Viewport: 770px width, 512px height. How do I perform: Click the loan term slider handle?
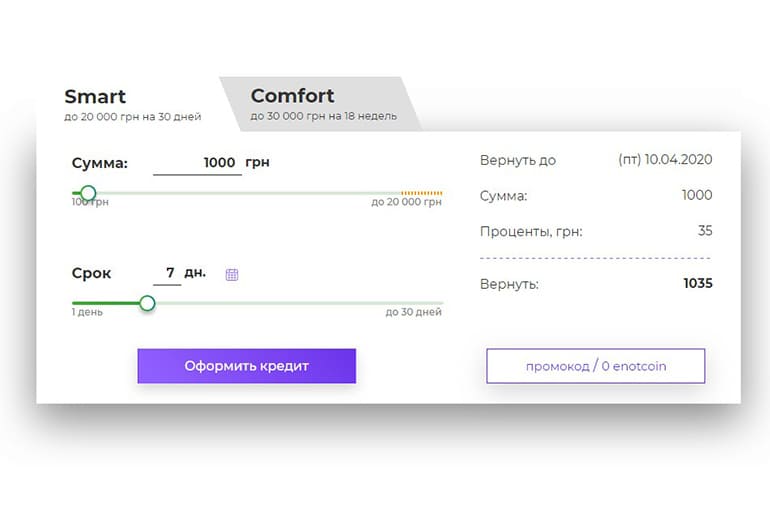click(147, 302)
